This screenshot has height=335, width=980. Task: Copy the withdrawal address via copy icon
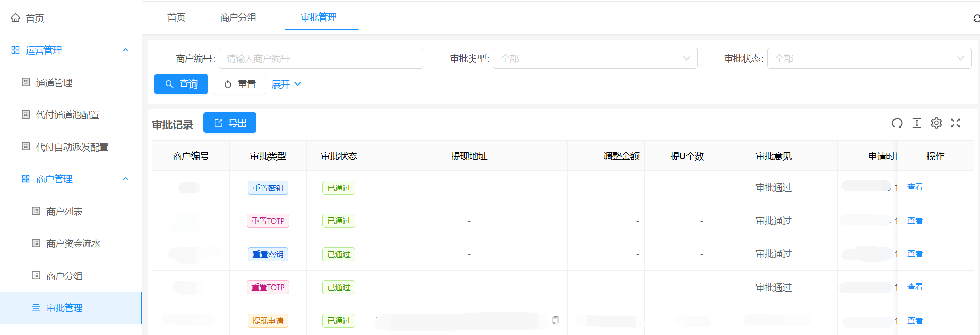[555, 321]
